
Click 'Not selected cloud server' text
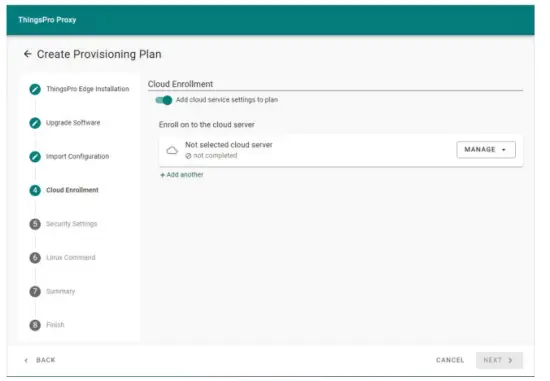(229, 145)
